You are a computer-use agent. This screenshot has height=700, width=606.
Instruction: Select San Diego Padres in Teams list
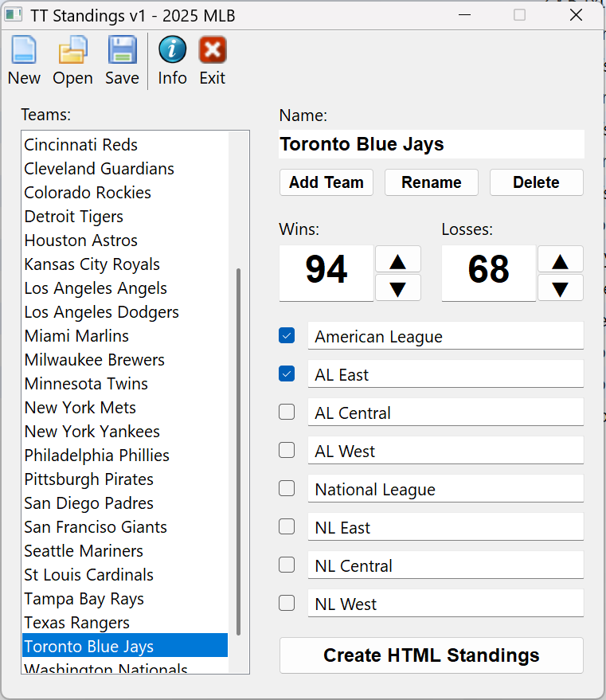[125, 503]
